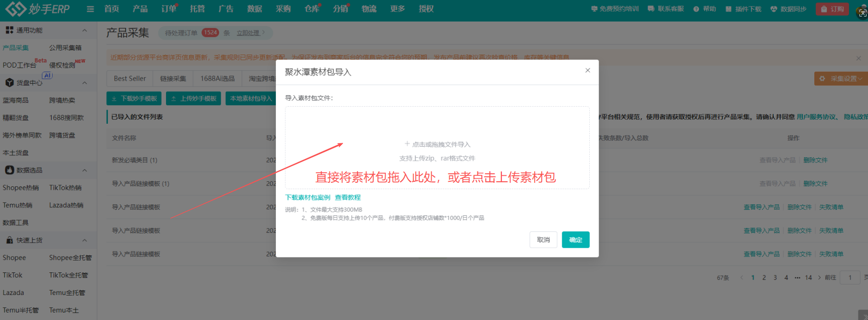Click 下载素材包案例 link
Viewport: 868px width, 320px height.
(308, 198)
